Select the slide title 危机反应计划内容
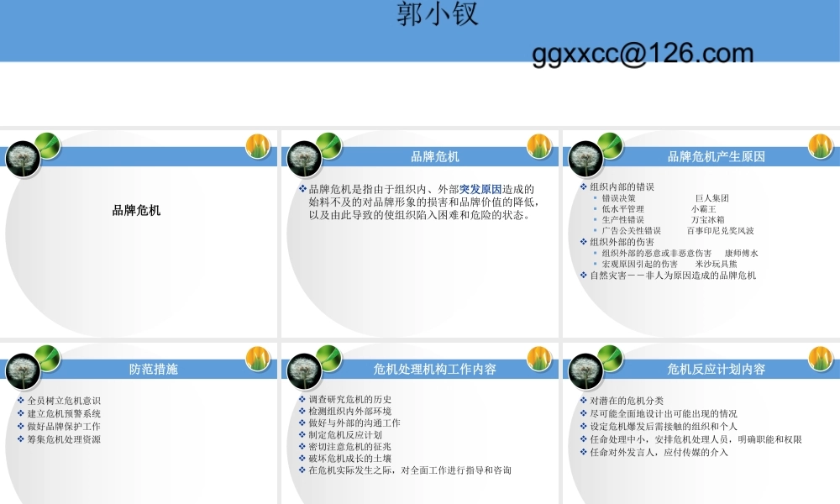 (x=716, y=369)
